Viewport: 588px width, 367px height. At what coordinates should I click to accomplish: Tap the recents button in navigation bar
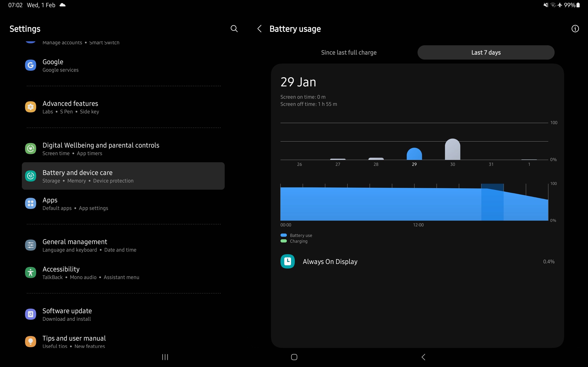point(165,357)
